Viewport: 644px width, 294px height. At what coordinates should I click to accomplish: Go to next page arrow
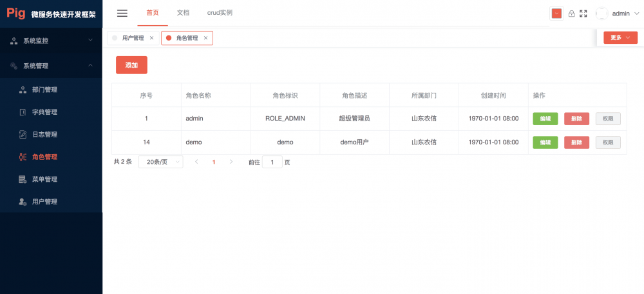[x=231, y=162]
